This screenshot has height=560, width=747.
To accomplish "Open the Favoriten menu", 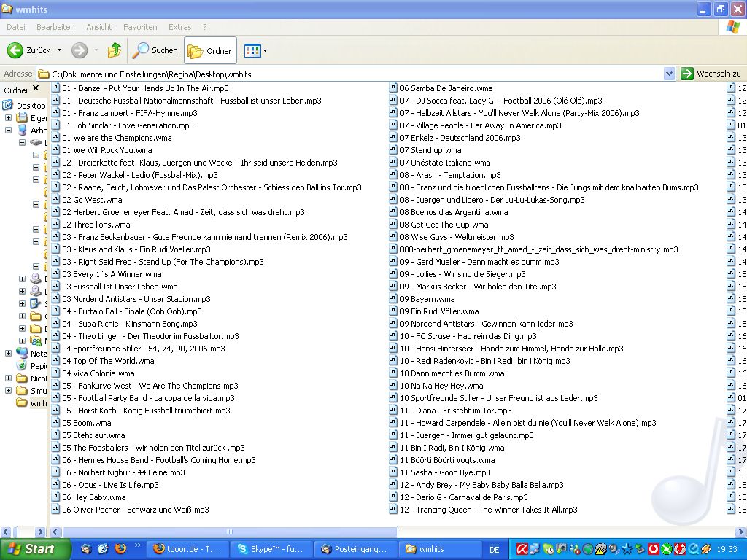I will (x=140, y=27).
